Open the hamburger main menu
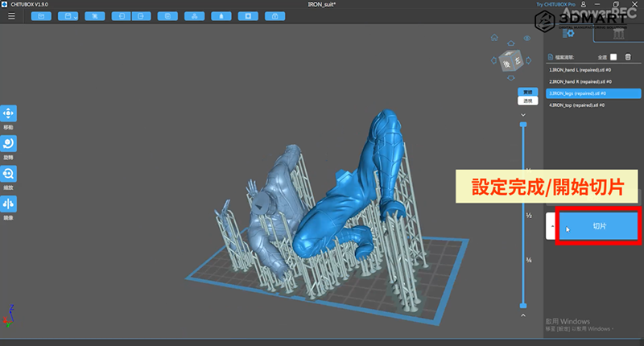Viewport: 644px width, 346px height. point(11,16)
